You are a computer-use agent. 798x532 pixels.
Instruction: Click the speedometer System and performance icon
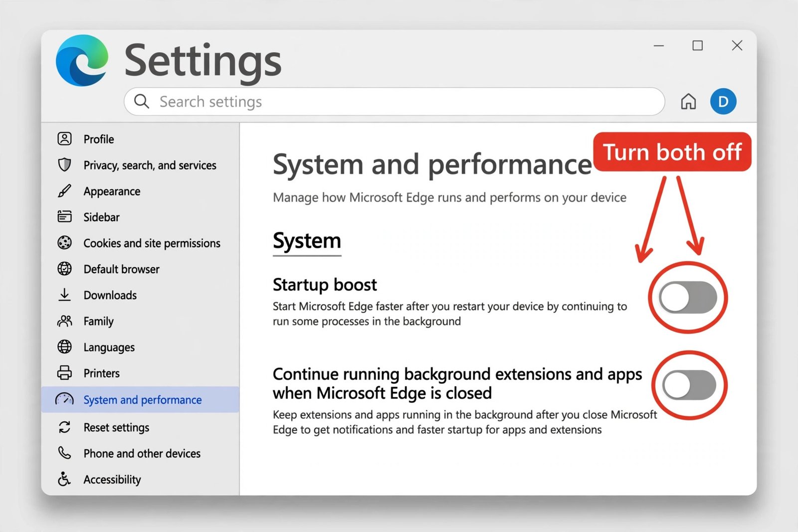pos(64,399)
